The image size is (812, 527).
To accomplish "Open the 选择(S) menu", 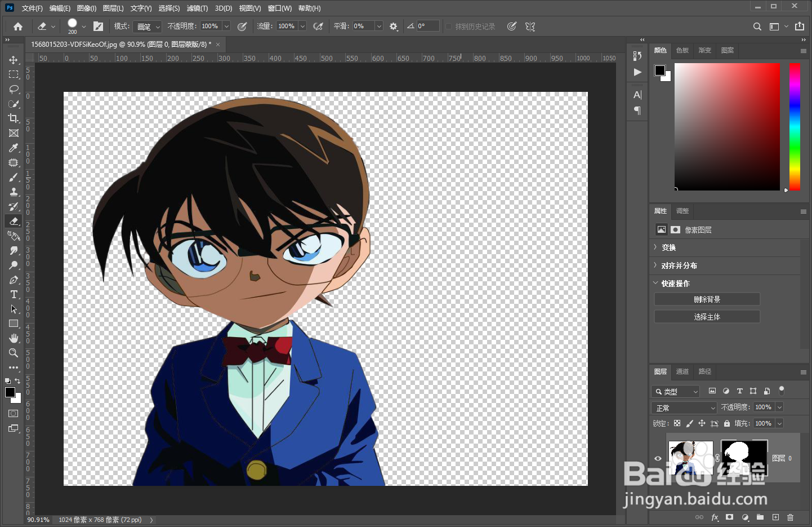I will [169, 8].
